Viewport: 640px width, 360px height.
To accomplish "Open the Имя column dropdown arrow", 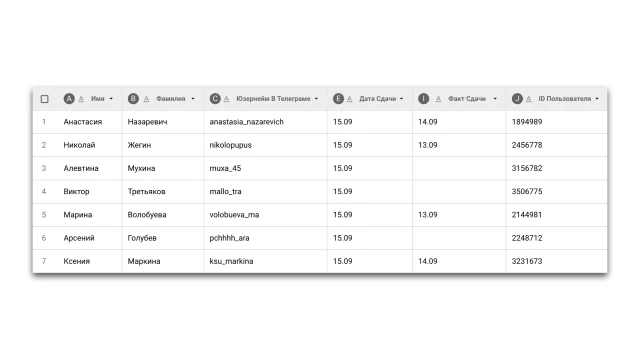I will (x=111, y=99).
